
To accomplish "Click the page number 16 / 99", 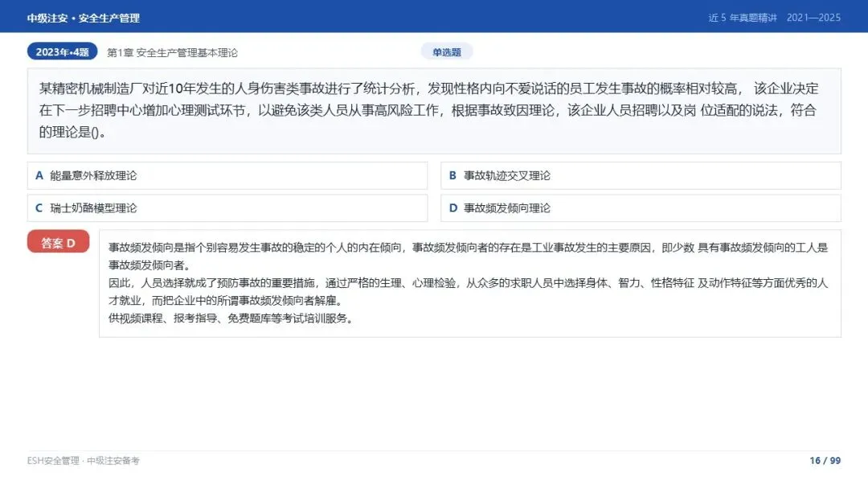I will [825, 460].
